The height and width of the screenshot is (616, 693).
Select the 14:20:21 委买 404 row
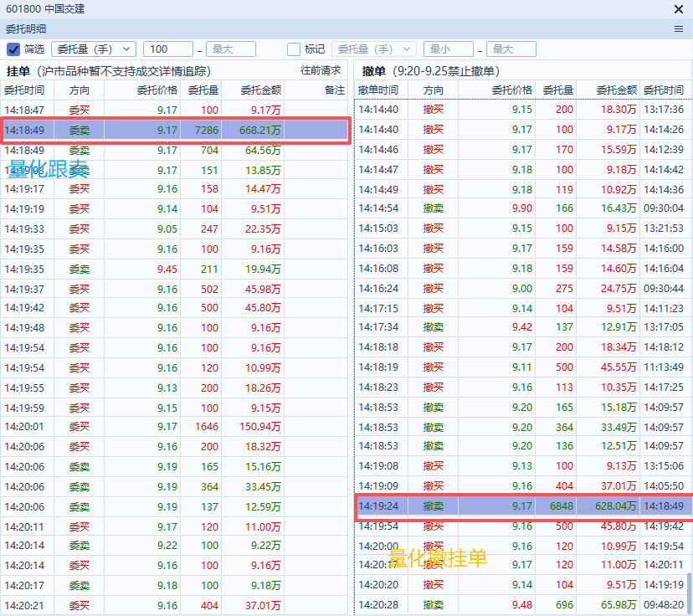point(175,605)
